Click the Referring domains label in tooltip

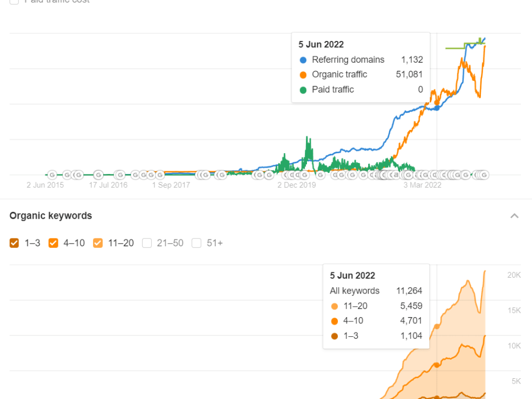click(x=348, y=60)
